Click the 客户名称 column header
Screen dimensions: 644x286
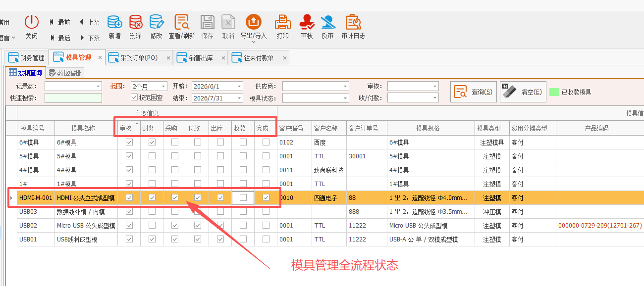(x=328, y=128)
